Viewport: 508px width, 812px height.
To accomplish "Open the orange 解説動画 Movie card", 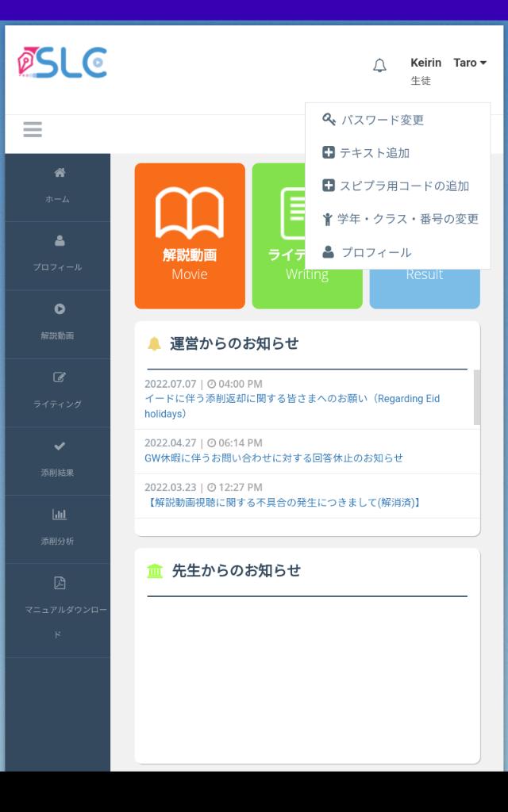I will click(x=190, y=236).
